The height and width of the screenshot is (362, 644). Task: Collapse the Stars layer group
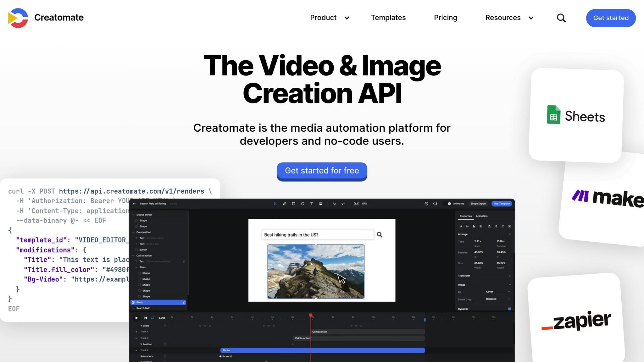pos(136,267)
